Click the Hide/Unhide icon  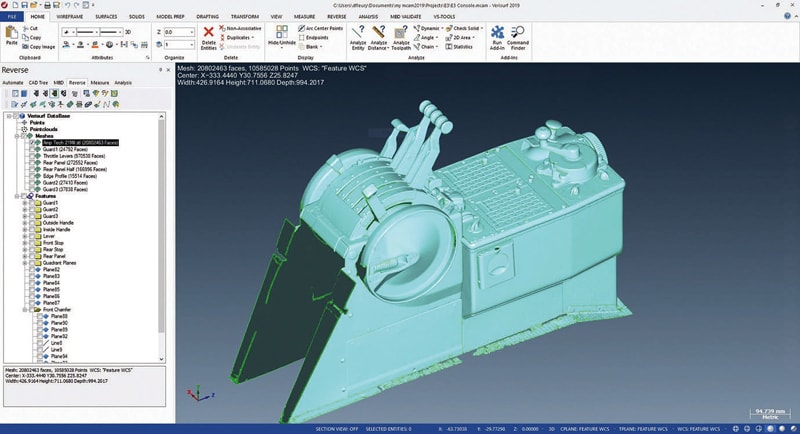[x=282, y=33]
